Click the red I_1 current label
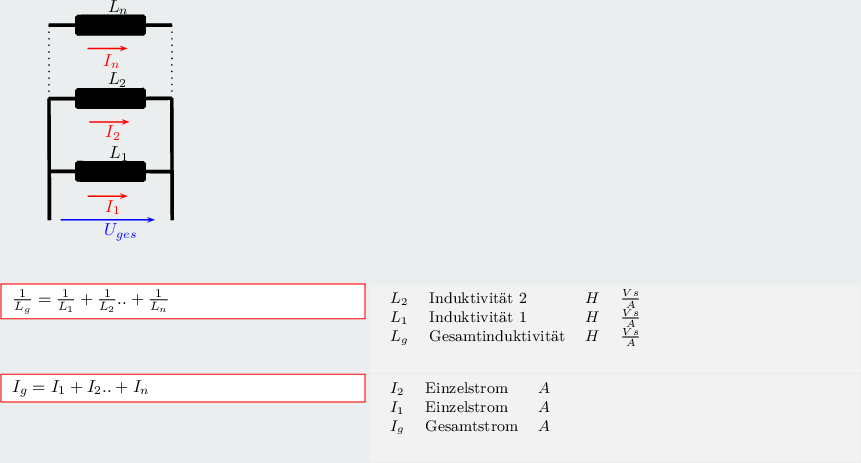Viewport: 861px width, 463px height. click(112, 208)
